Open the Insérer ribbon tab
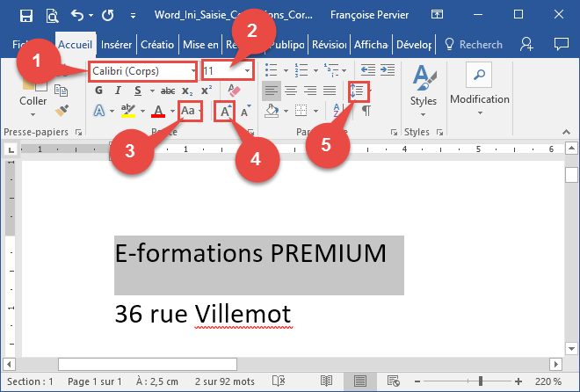 (117, 44)
